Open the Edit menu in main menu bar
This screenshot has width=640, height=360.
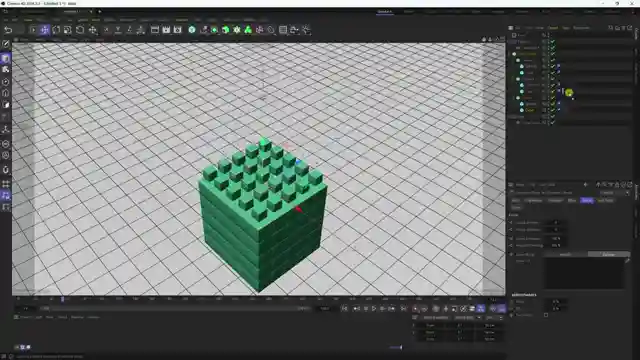coord(15,20)
